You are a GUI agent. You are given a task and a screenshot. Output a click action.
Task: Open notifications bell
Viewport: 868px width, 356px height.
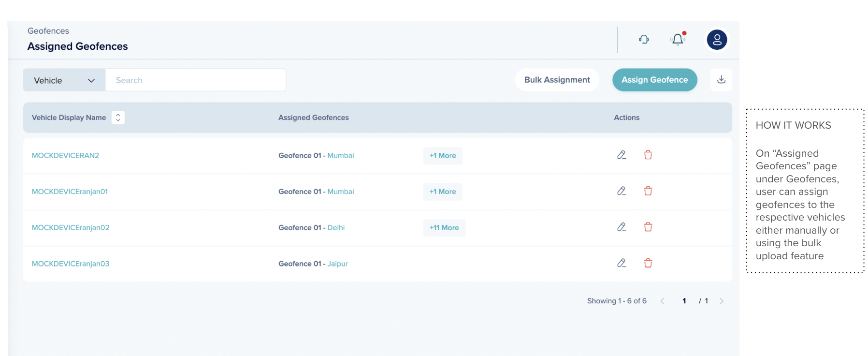pos(678,40)
